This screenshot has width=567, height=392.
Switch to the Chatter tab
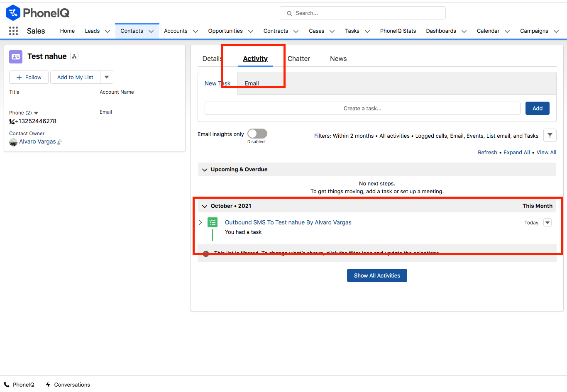pos(299,58)
